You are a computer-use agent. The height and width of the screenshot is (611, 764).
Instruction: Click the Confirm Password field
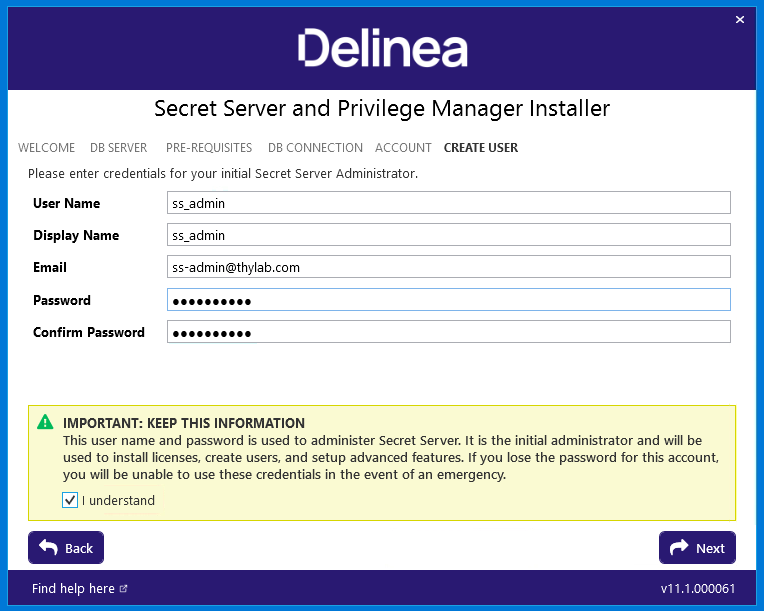(449, 332)
